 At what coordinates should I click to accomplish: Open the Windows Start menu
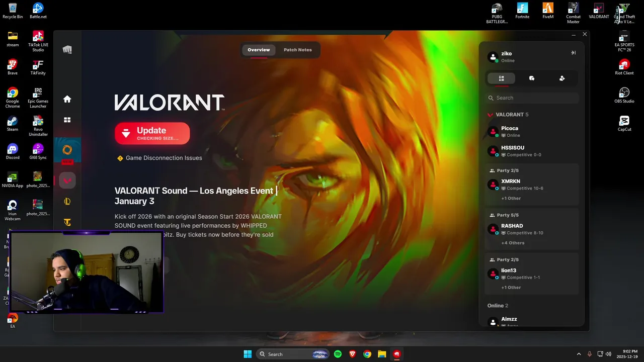[x=248, y=354]
